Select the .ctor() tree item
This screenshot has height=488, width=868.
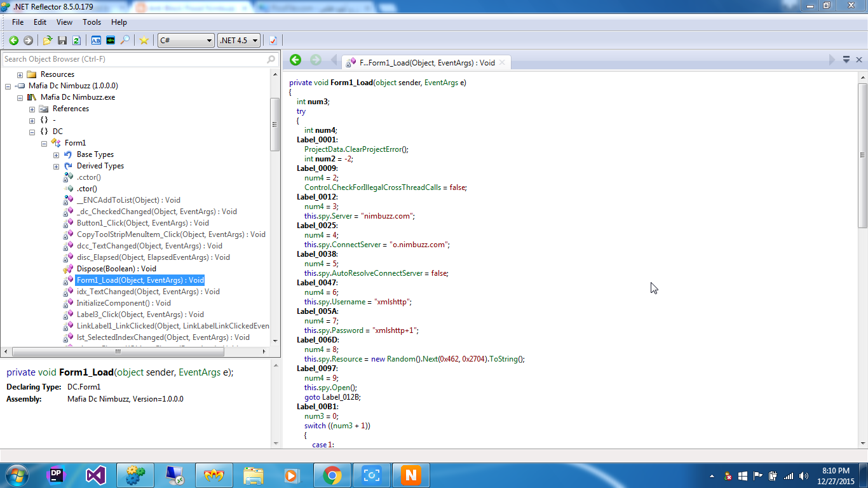pos(87,189)
